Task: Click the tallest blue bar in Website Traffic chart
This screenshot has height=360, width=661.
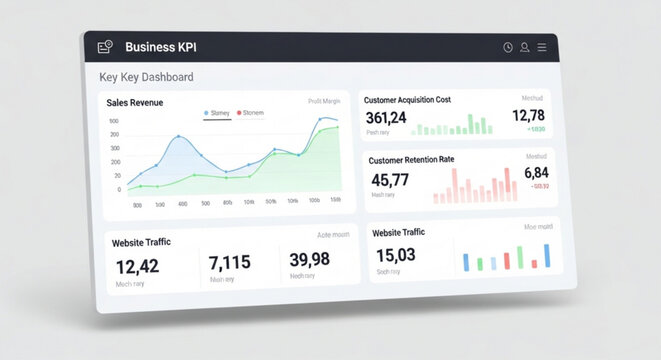Action: click(x=547, y=256)
